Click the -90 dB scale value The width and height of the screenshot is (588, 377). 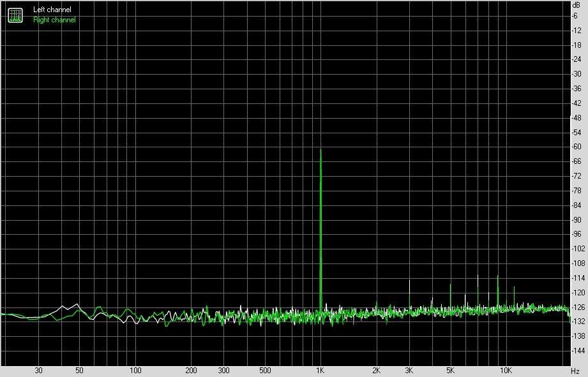(577, 220)
